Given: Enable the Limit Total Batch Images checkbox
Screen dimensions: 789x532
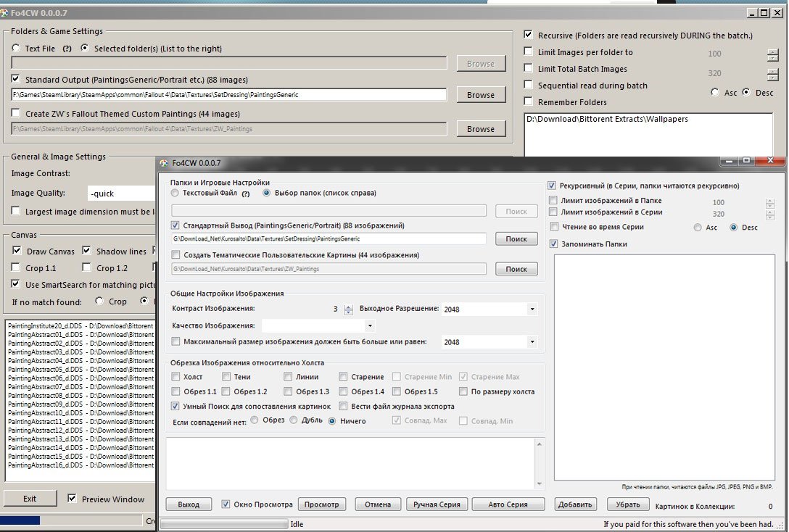Looking at the screenshot, I should tap(529, 69).
